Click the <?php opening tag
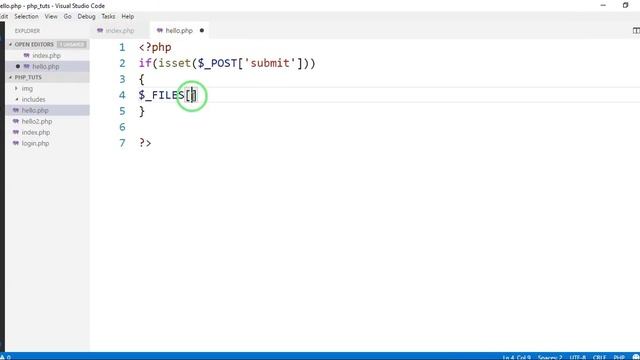640x360 pixels. click(x=155, y=47)
